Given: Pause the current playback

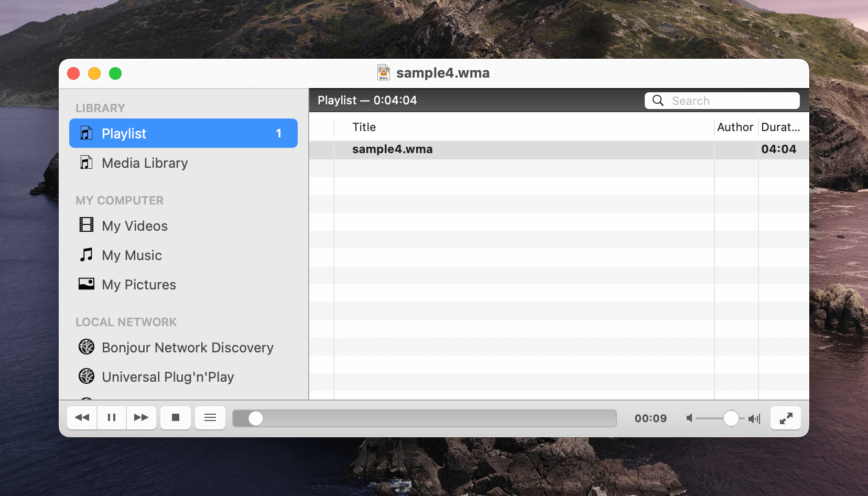Looking at the screenshot, I should pos(112,417).
